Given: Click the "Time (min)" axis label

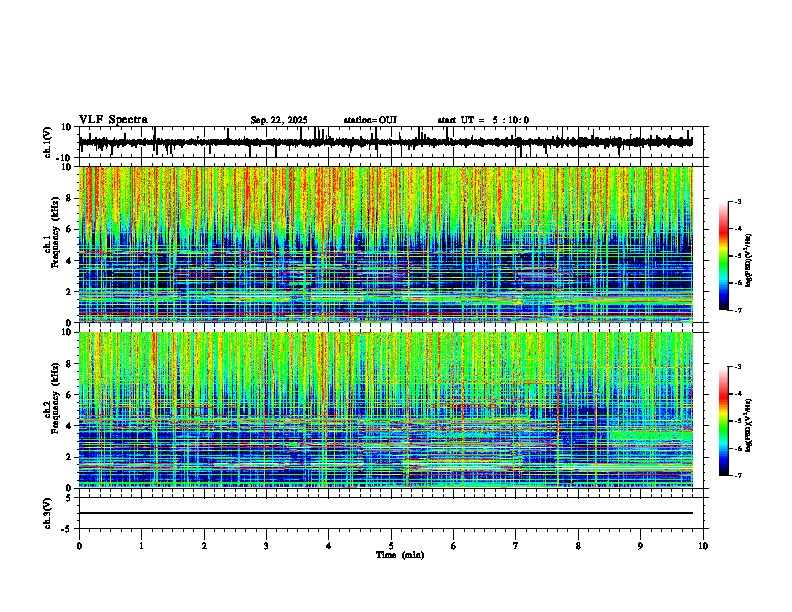Looking at the screenshot, I should [400, 555].
